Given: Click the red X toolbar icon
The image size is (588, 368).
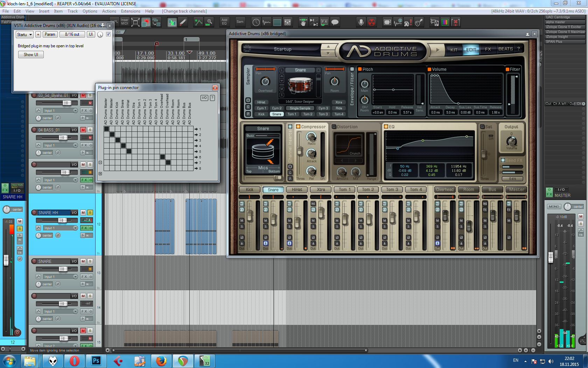Looking at the screenshot, I should [x=455, y=22].
